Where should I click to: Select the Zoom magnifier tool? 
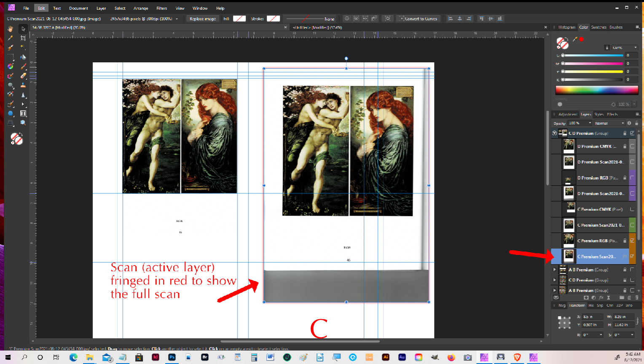point(23,123)
